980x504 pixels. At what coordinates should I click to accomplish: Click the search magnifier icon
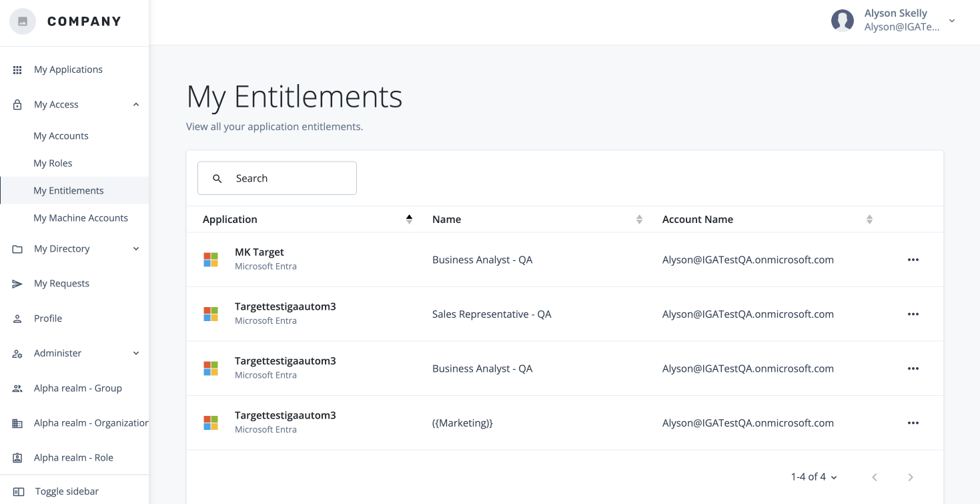pyautogui.click(x=217, y=178)
